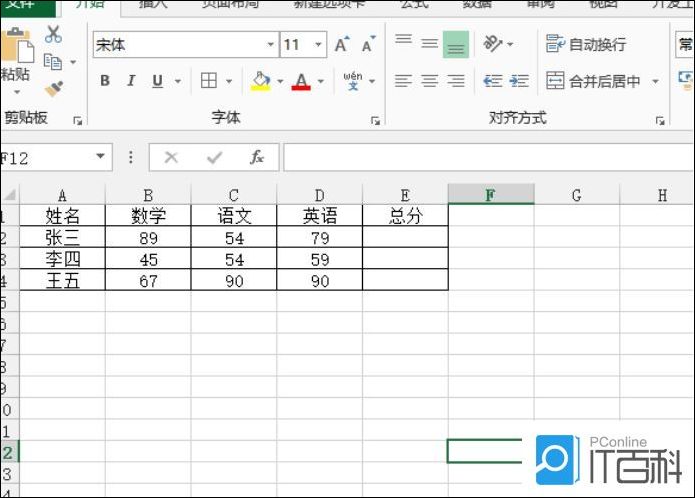695x498 pixels.
Task: Click the Cut scissors icon
Action: 53,34
